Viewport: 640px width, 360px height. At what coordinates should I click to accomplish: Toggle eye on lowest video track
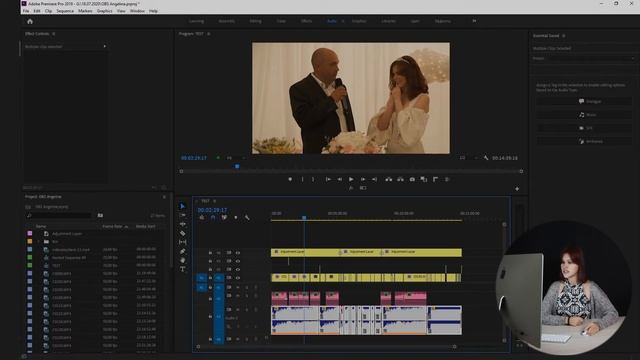click(x=238, y=278)
